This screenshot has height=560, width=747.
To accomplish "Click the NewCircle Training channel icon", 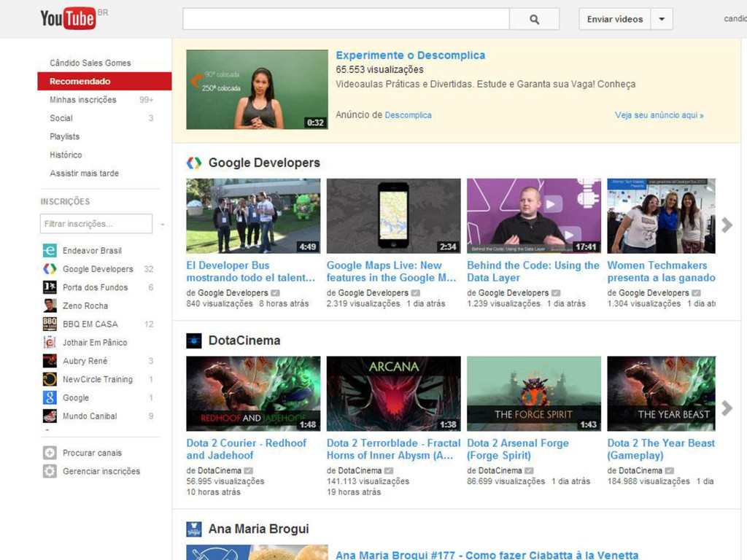I will (50, 379).
